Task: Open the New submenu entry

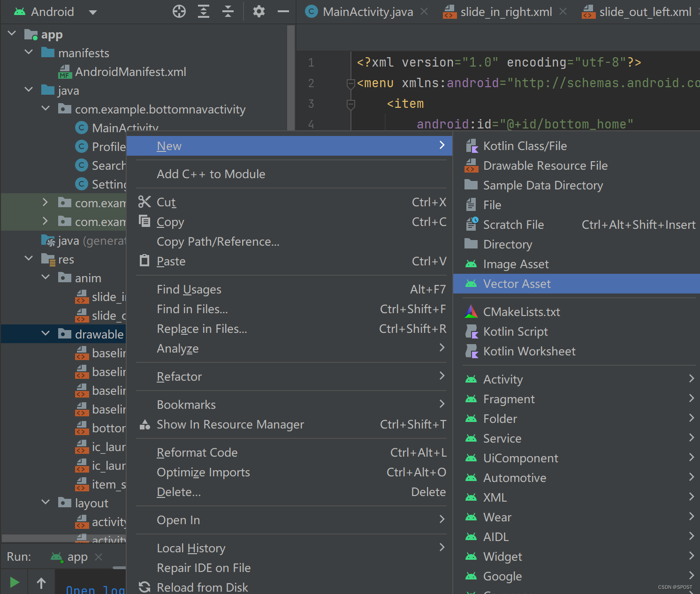Action: pos(289,146)
